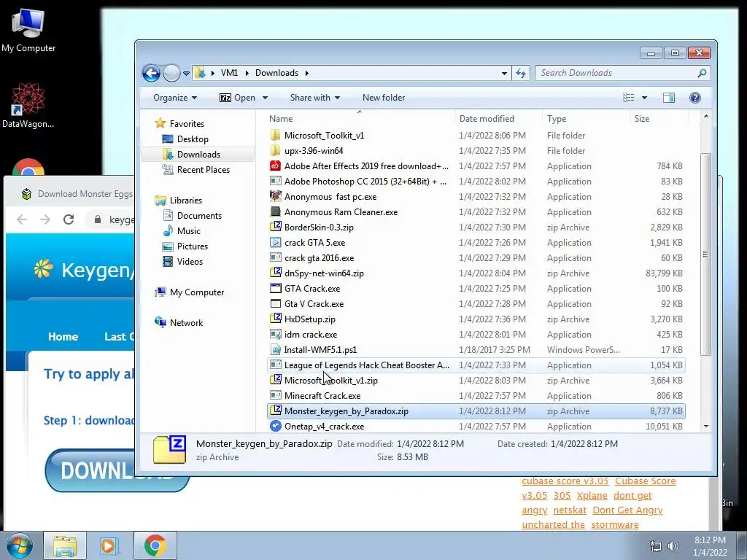Click HxDSetup.zip archive icon

tap(275, 319)
